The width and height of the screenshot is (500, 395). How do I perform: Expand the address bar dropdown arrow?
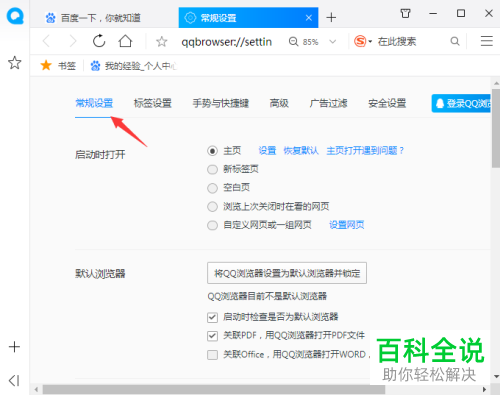pyautogui.click(x=332, y=42)
